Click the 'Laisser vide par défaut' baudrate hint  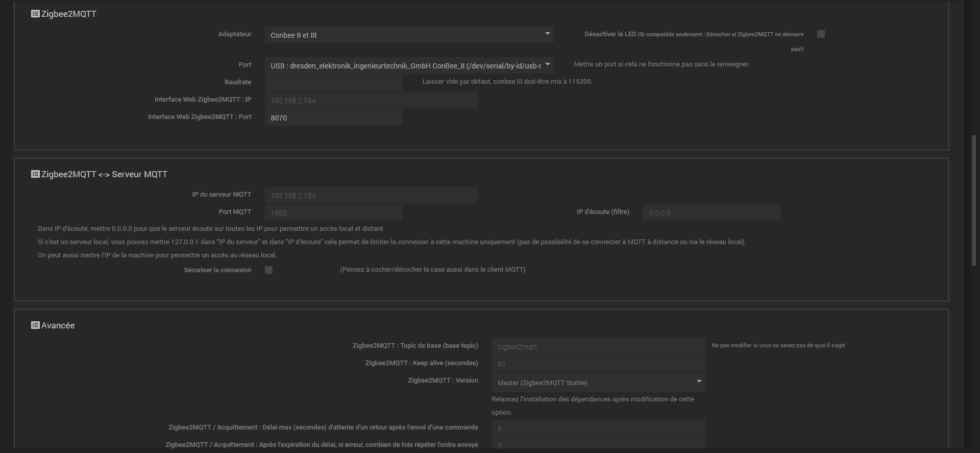pos(507,82)
